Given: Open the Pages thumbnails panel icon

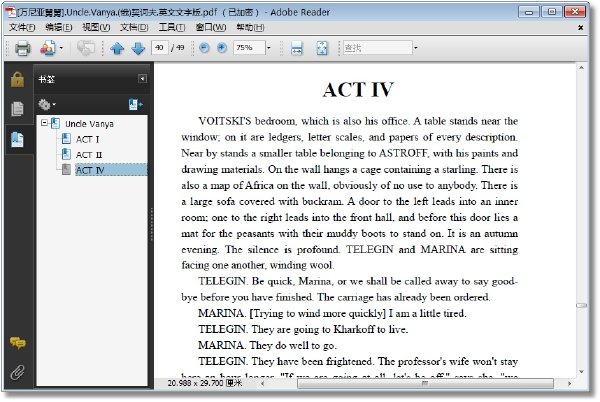Looking at the screenshot, I should [17, 109].
